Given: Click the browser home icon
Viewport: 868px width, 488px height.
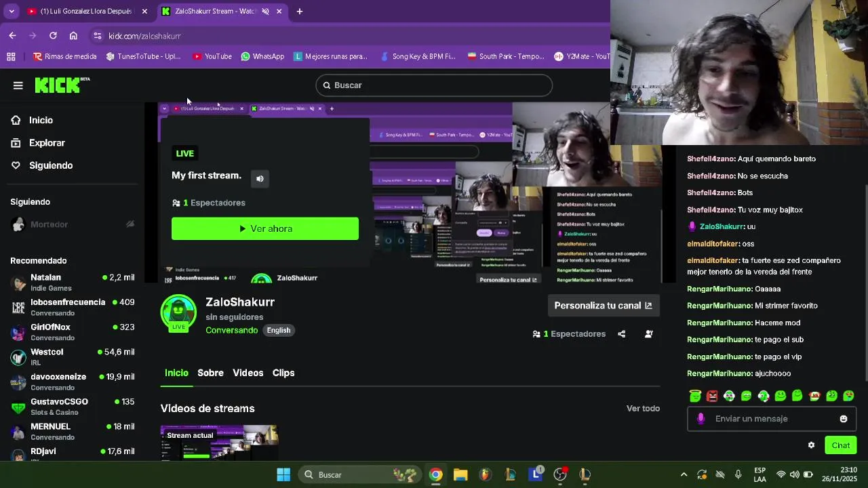Looking at the screenshot, I should [73, 35].
